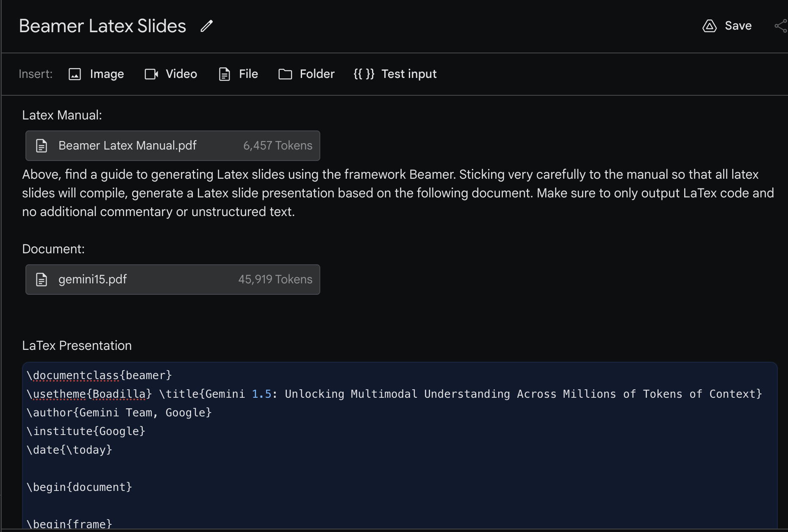Click the title Beamer Latex Slides
788x532 pixels.
pos(102,26)
